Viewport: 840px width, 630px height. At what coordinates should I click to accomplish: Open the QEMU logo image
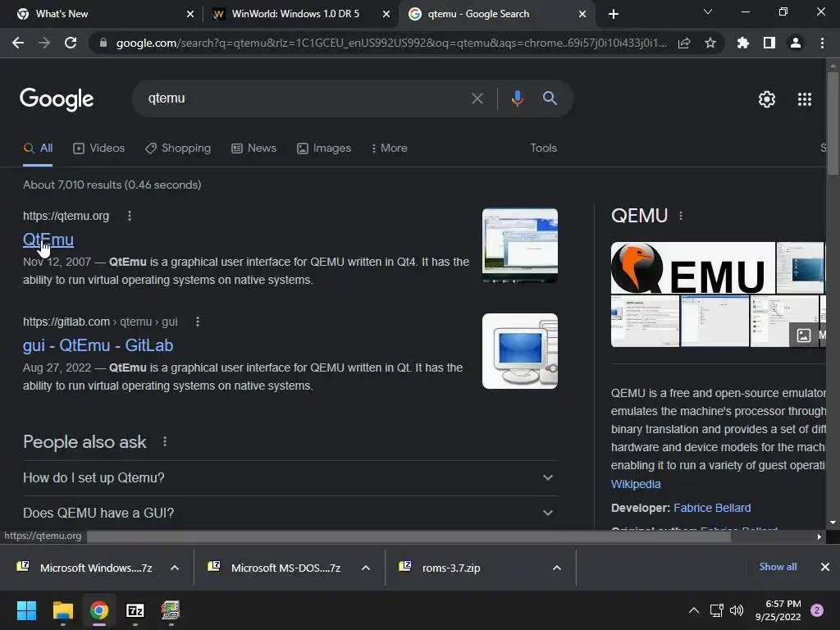[692, 268]
